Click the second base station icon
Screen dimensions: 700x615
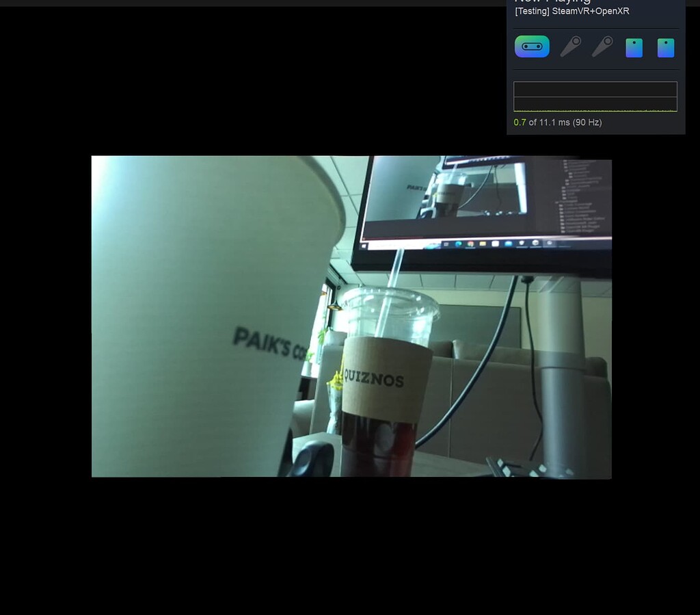(x=666, y=47)
